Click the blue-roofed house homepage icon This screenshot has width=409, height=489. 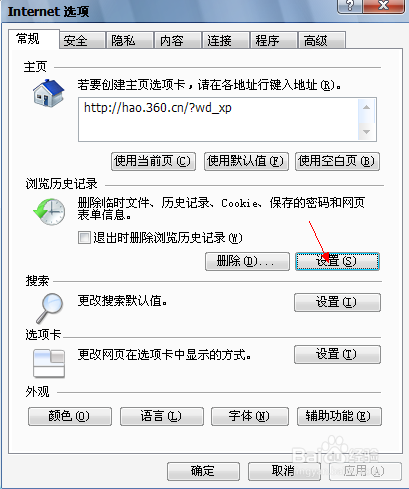48,93
